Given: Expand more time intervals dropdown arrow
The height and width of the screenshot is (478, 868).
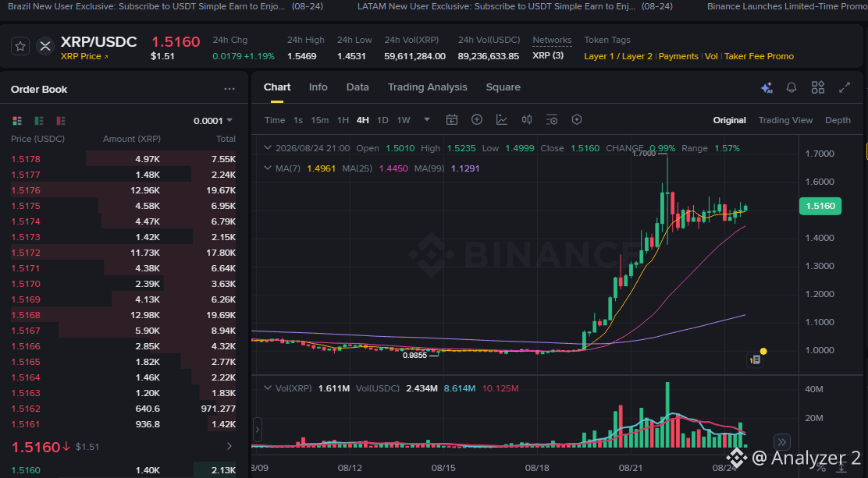Looking at the screenshot, I should pyautogui.click(x=427, y=119).
